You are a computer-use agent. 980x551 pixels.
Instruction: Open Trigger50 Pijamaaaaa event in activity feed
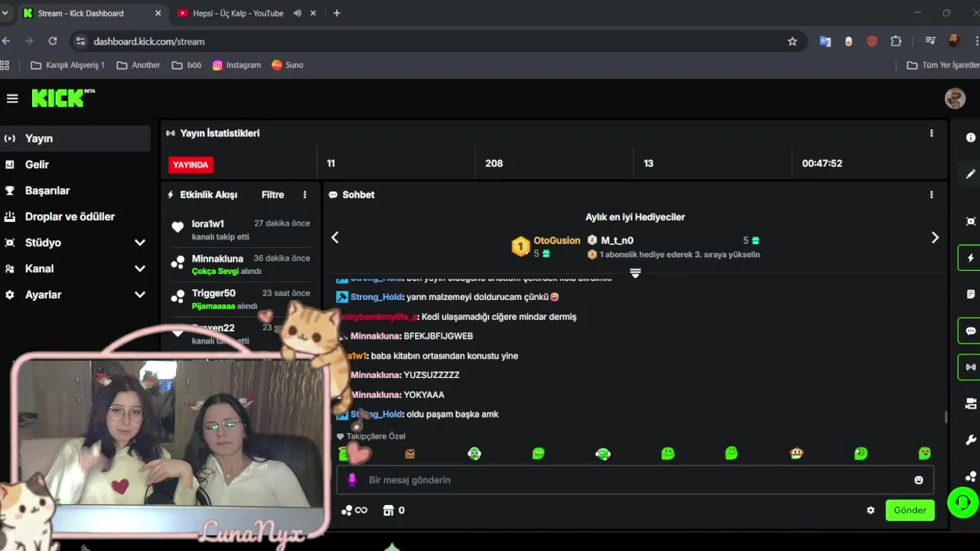pos(242,299)
